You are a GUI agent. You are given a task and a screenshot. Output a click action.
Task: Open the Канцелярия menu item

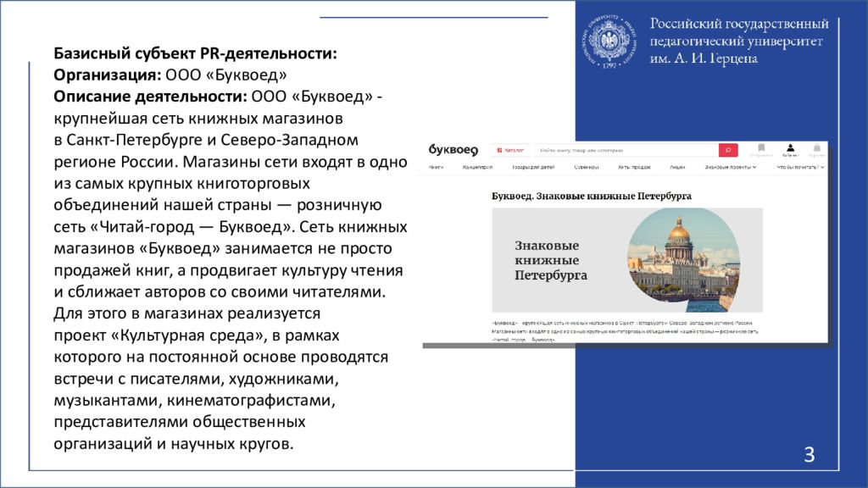(x=477, y=167)
